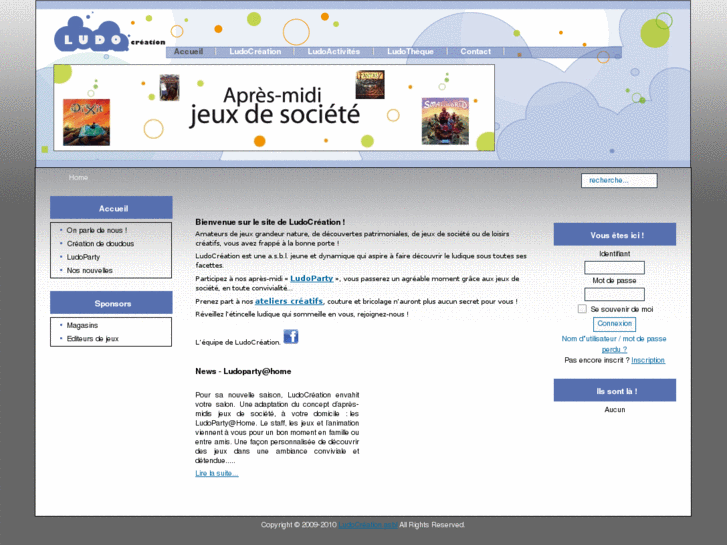
Task: Click the News - Ludoparty@home heading
Action: click(243, 371)
